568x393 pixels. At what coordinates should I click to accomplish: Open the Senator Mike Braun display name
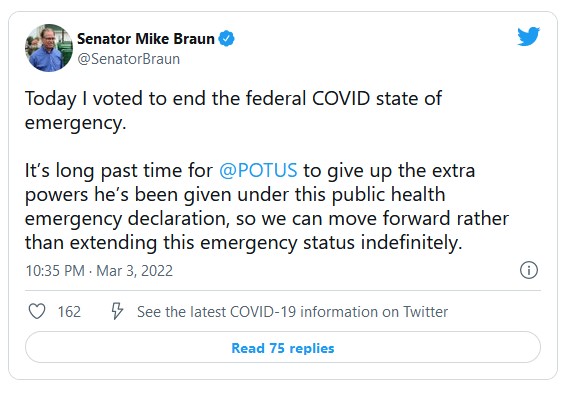coord(146,39)
